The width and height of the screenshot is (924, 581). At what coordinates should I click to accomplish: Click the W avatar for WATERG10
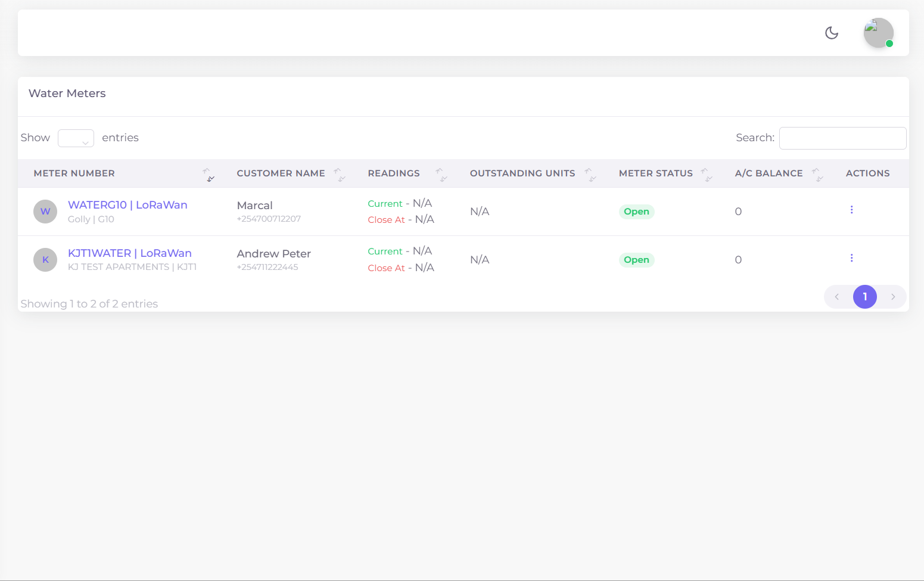45,212
